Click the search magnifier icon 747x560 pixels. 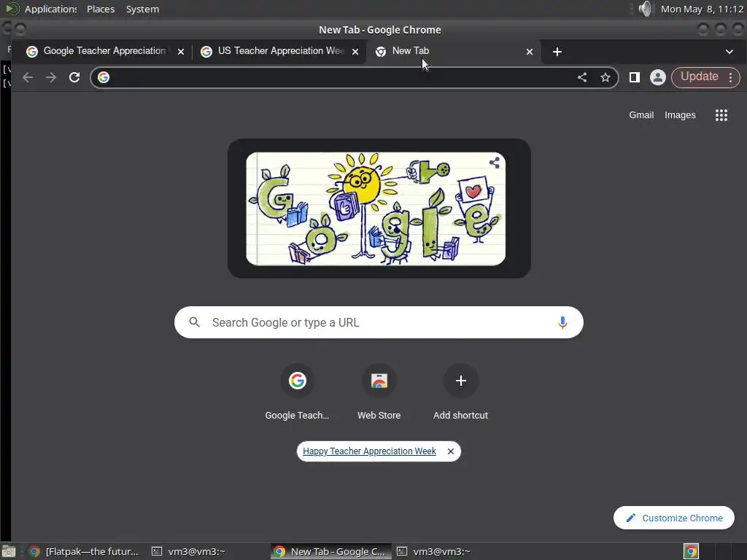click(x=194, y=322)
